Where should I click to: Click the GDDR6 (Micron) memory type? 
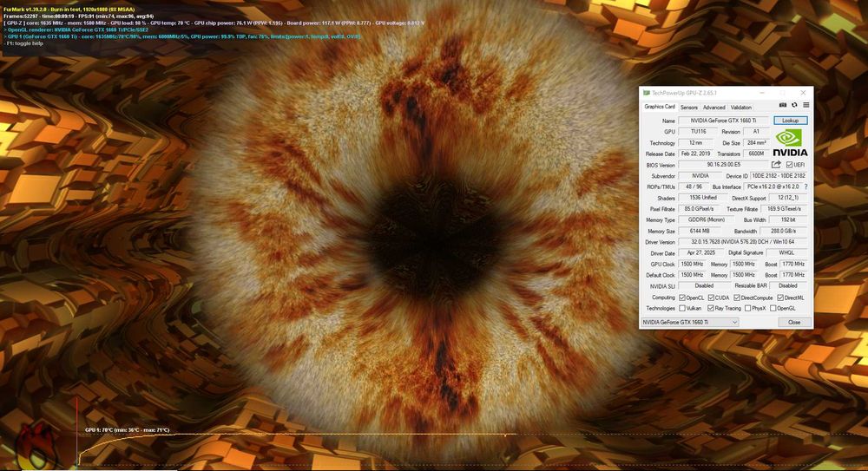[x=706, y=219]
